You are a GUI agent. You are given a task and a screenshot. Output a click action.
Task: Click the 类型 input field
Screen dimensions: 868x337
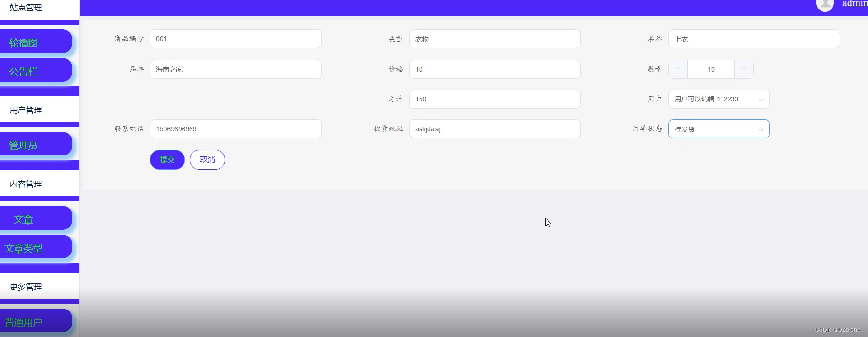(494, 39)
